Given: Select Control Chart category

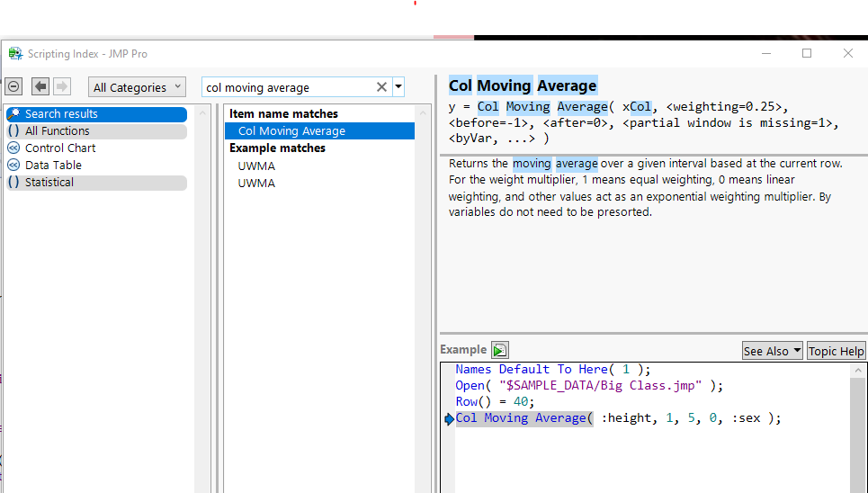Looking at the screenshot, I should coord(59,148).
